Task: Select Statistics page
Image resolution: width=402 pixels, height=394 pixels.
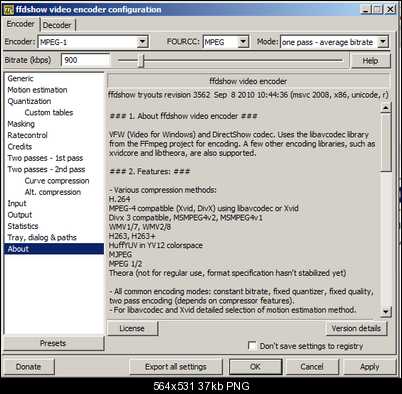Action: pos(23,226)
